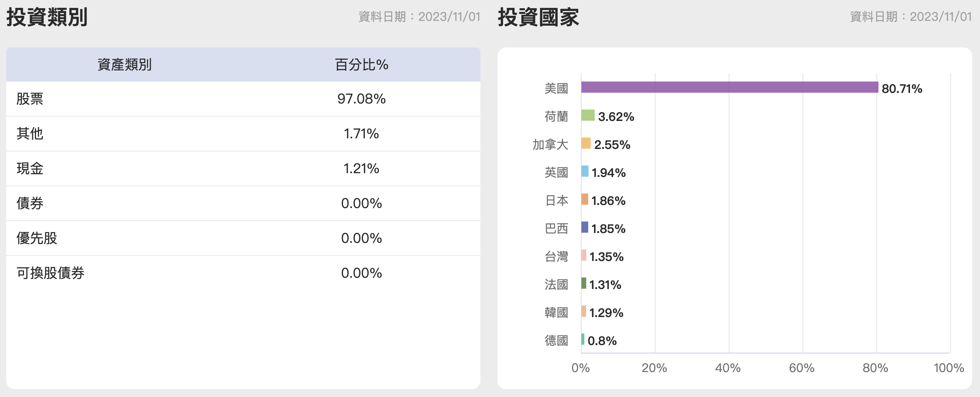The height and width of the screenshot is (397, 980).
Task: Click the dark blue 巴西 bar
Action: click(584, 228)
